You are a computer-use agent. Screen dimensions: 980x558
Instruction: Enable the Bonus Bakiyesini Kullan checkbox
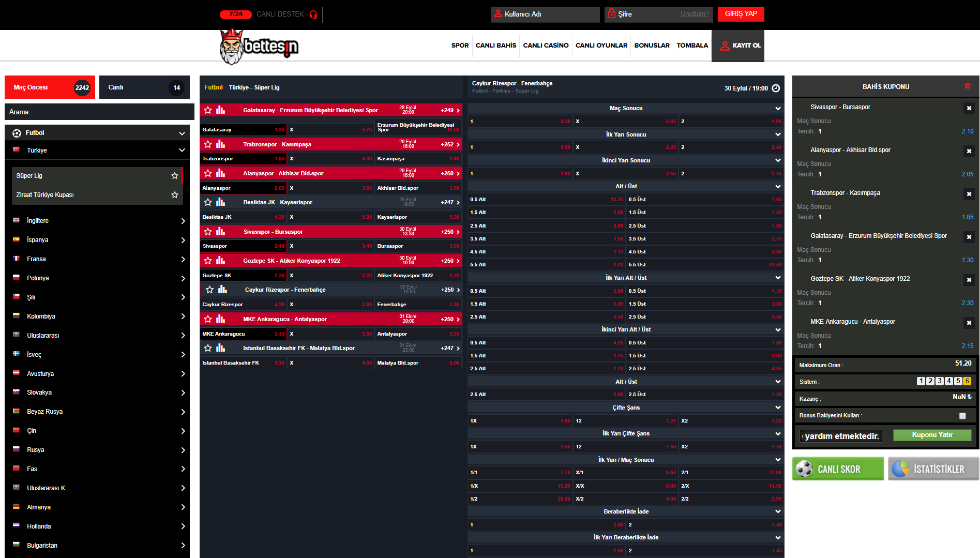tap(962, 416)
